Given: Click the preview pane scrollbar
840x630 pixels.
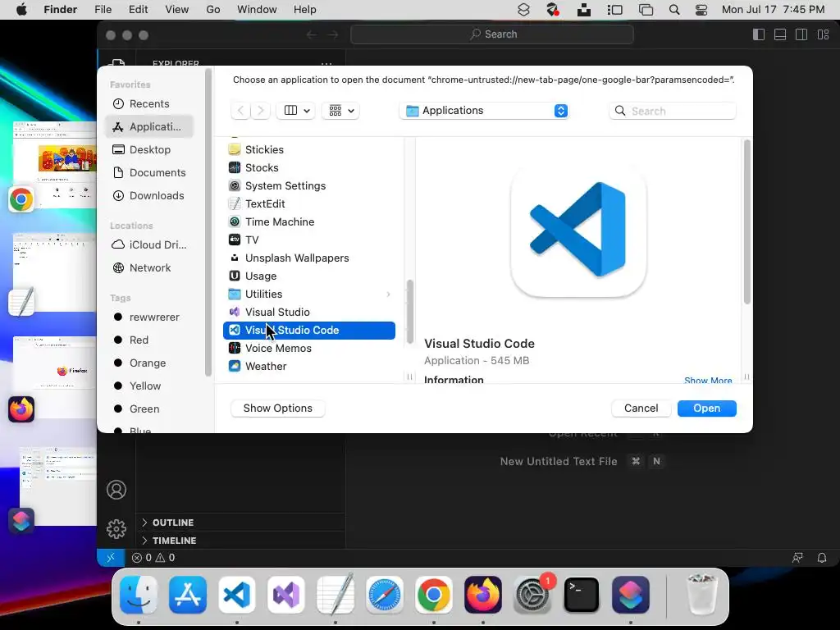Looking at the screenshot, I should point(746,222).
